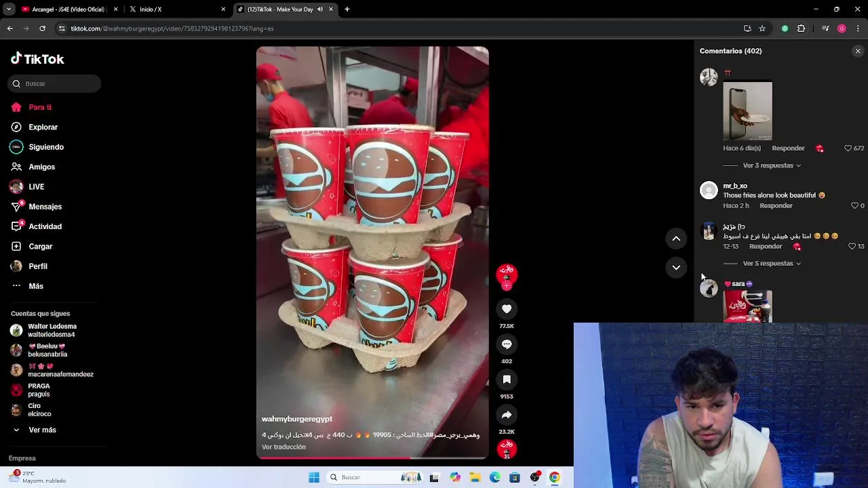Open Mensajes in the sidebar
The width and height of the screenshot is (868, 488).
coord(45,207)
